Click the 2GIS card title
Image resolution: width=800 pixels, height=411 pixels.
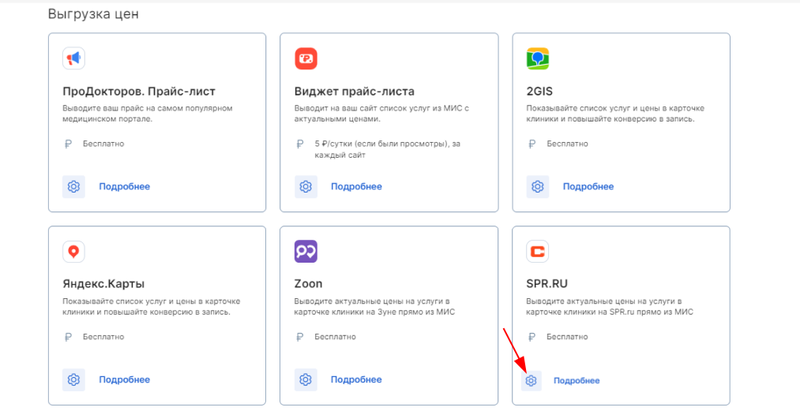coord(539,92)
